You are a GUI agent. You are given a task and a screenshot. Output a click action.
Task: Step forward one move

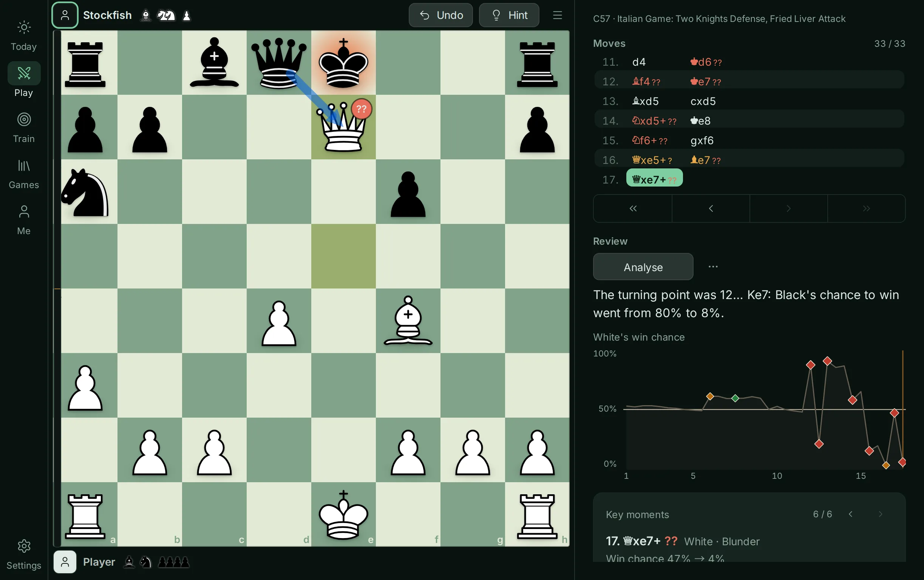pos(788,208)
